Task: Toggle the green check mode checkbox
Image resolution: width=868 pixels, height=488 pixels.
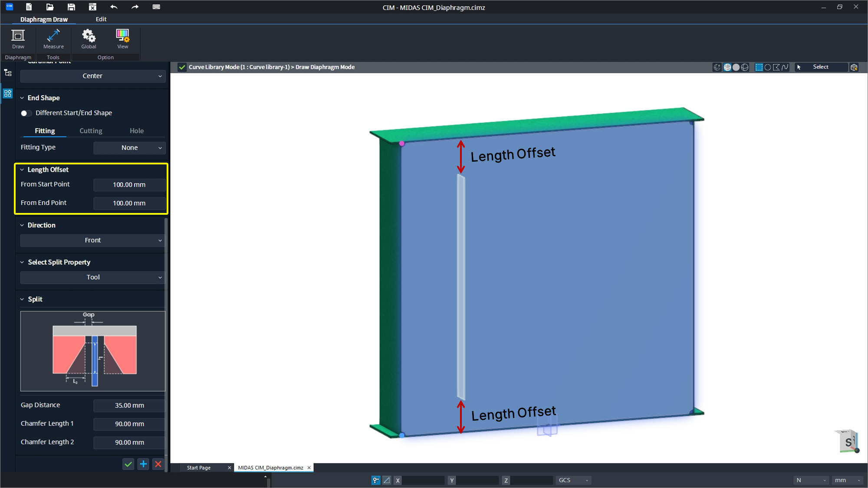Action: coord(182,67)
